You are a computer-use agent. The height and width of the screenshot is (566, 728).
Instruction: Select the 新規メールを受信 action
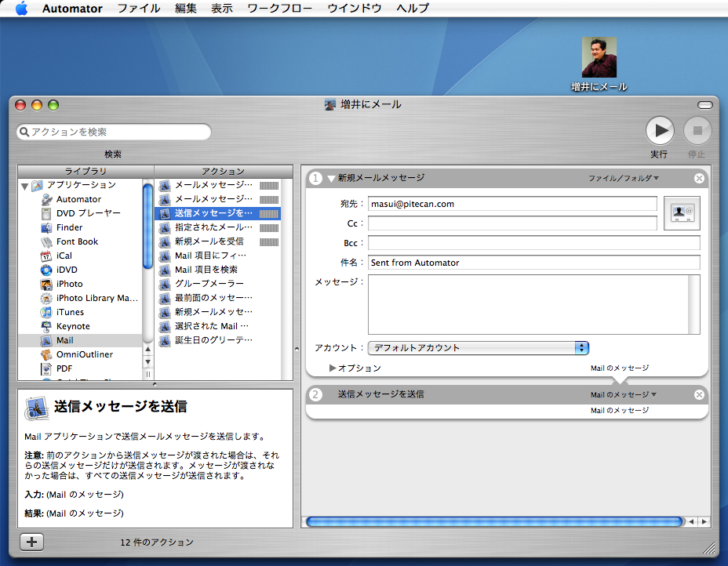[x=218, y=241]
